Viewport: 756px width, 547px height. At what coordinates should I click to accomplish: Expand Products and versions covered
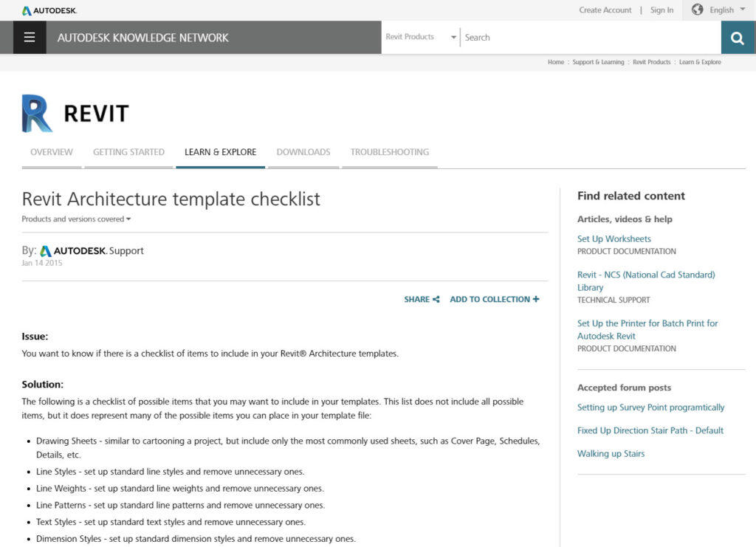(x=76, y=219)
